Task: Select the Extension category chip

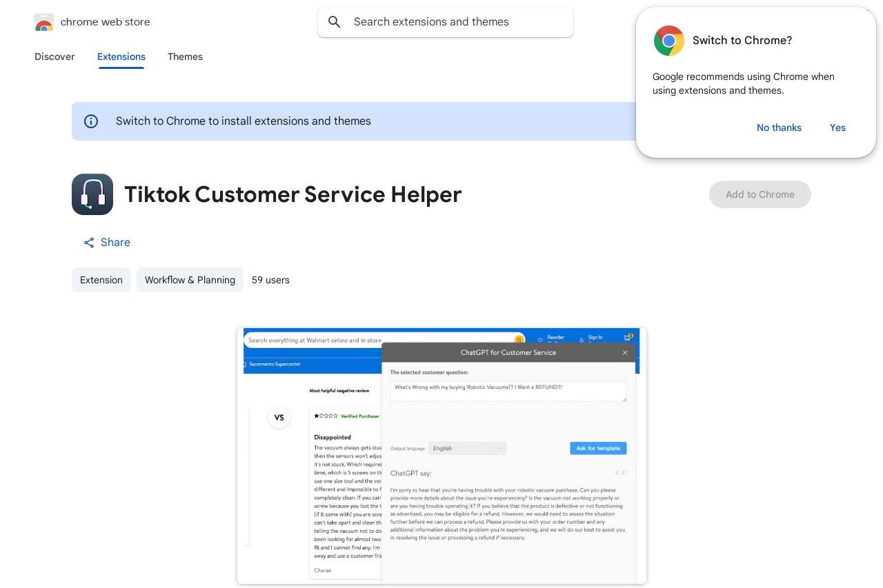Action: pyautogui.click(x=101, y=280)
